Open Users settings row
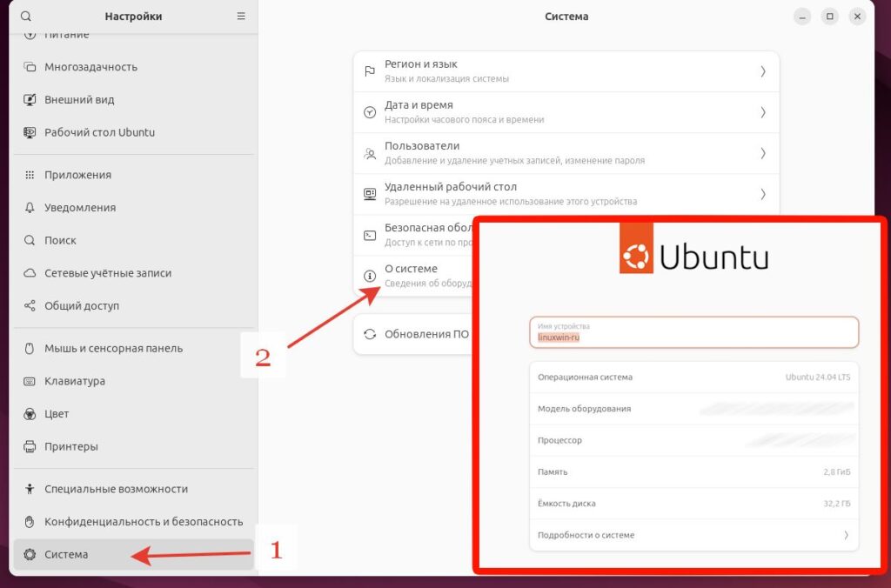891x588 pixels. click(566, 153)
